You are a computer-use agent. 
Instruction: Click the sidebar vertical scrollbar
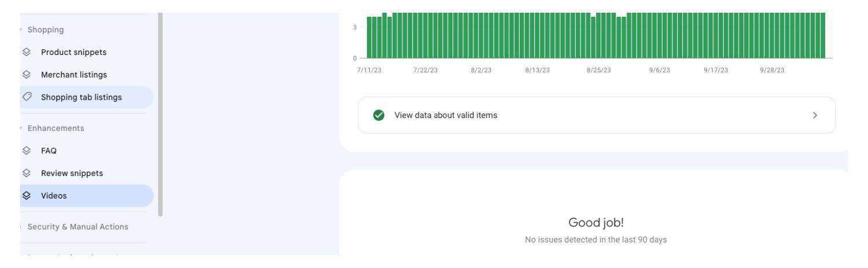(x=160, y=115)
